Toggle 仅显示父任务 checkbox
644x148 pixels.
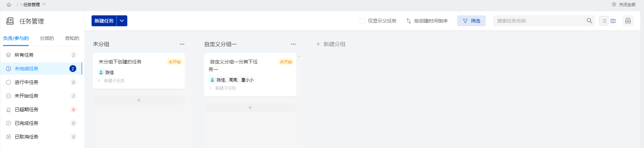(x=363, y=21)
